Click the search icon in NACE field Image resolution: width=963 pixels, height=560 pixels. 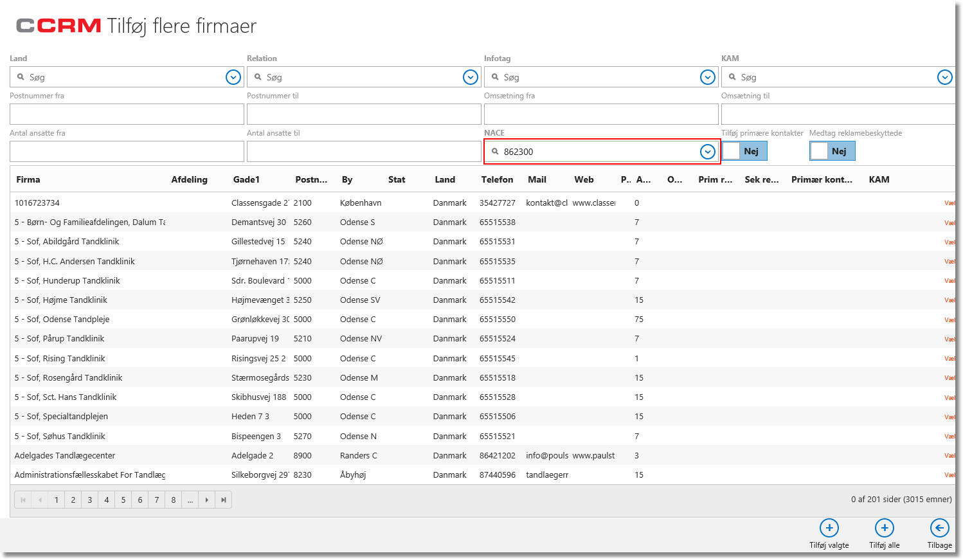pyautogui.click(x=495, y=151)
